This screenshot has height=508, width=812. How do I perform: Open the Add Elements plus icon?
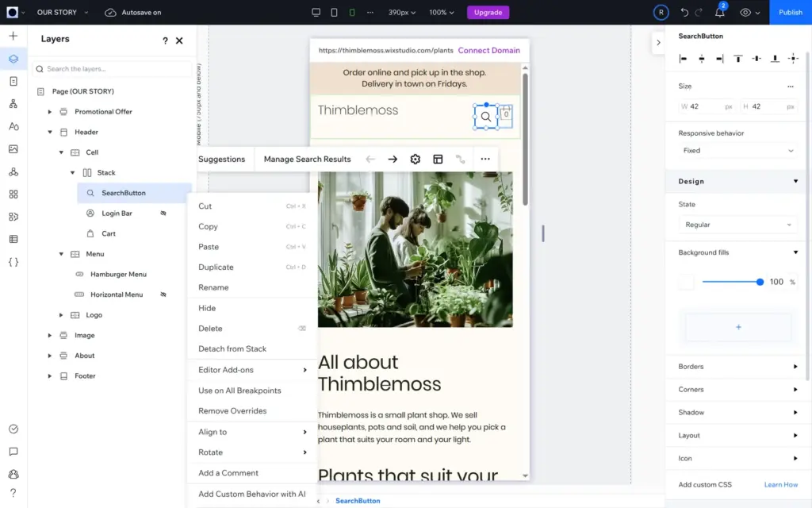[13, 36]
